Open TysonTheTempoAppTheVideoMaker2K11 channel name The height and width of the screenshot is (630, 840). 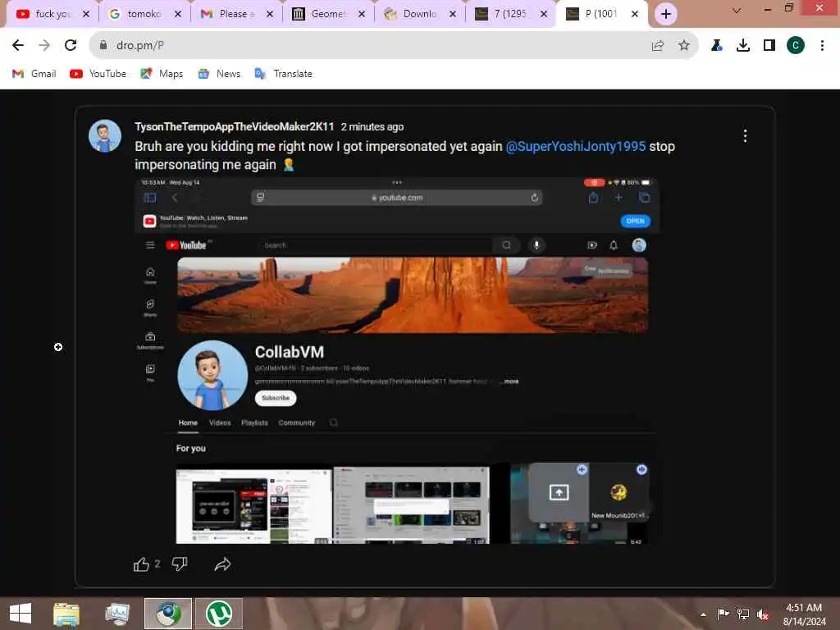pos(234,126)
